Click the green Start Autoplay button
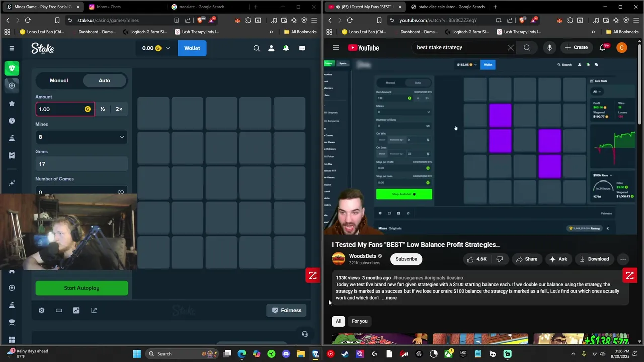 click(82, 288)
